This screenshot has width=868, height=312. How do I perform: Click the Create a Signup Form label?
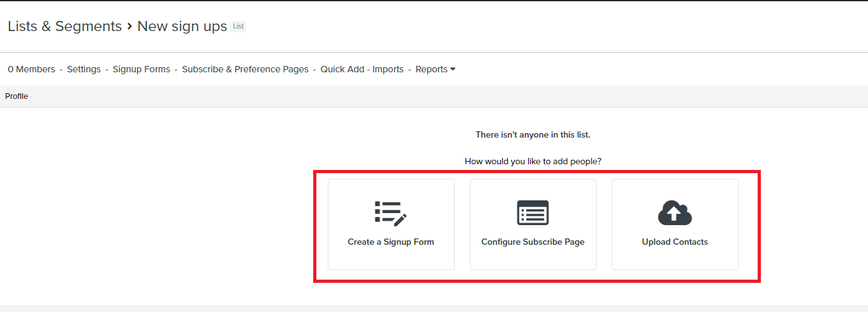coord(391,242)
